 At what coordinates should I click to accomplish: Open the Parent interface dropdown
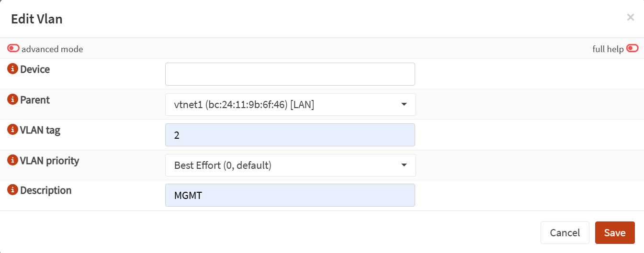[290, 104]
